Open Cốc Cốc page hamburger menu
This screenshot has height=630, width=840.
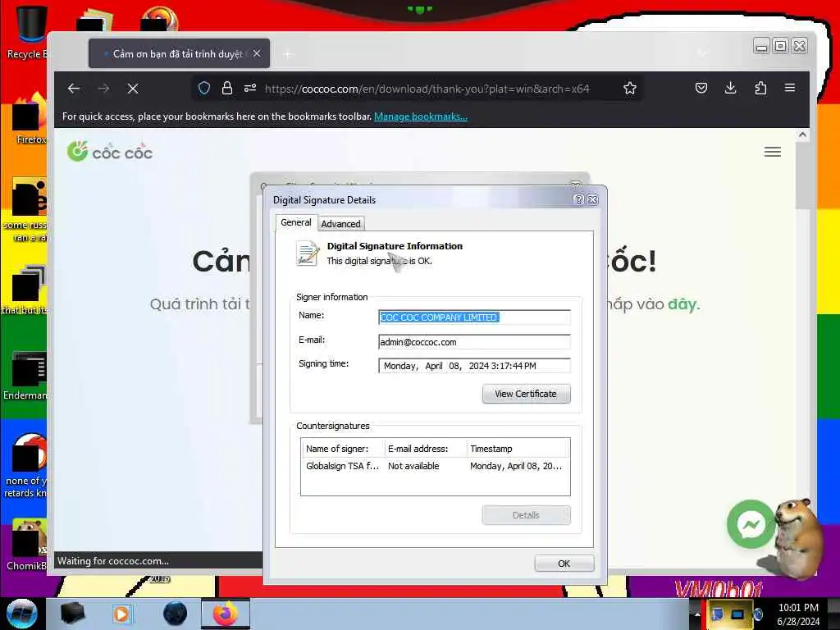(x=772, y=152)
